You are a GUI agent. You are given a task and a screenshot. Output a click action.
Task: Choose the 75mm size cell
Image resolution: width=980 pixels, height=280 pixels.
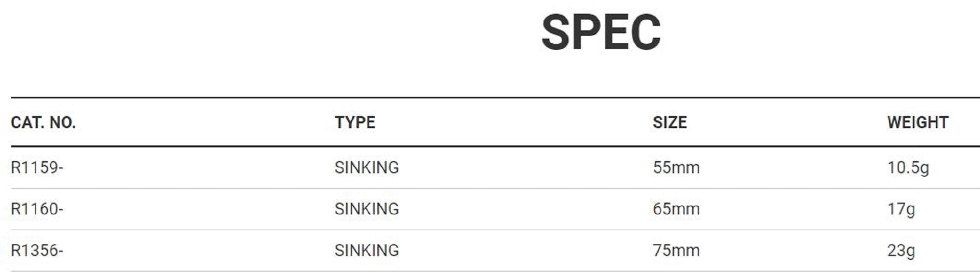[676, 251]
